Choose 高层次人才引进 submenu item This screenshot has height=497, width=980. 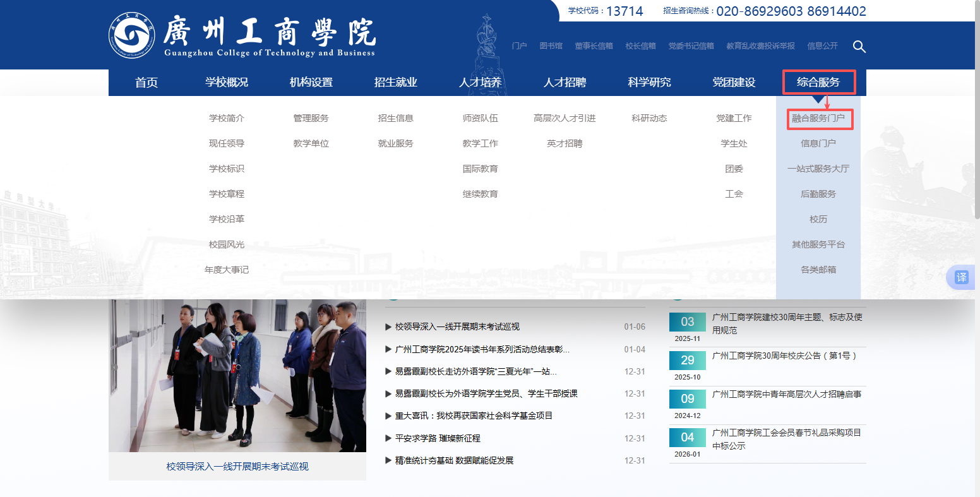tap(565, 118)
